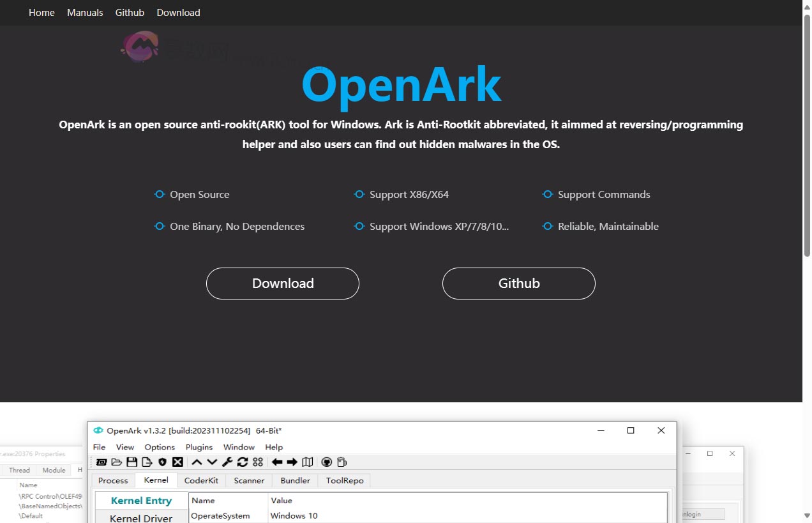
Task: Switch to the ToolRepo tab
Action: pos(344,480)
